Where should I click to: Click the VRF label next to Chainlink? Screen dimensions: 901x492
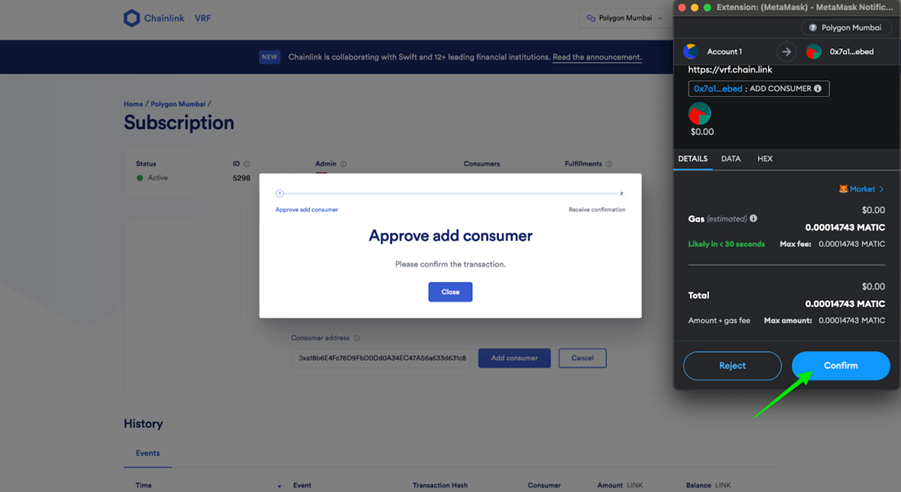point(203,18)
